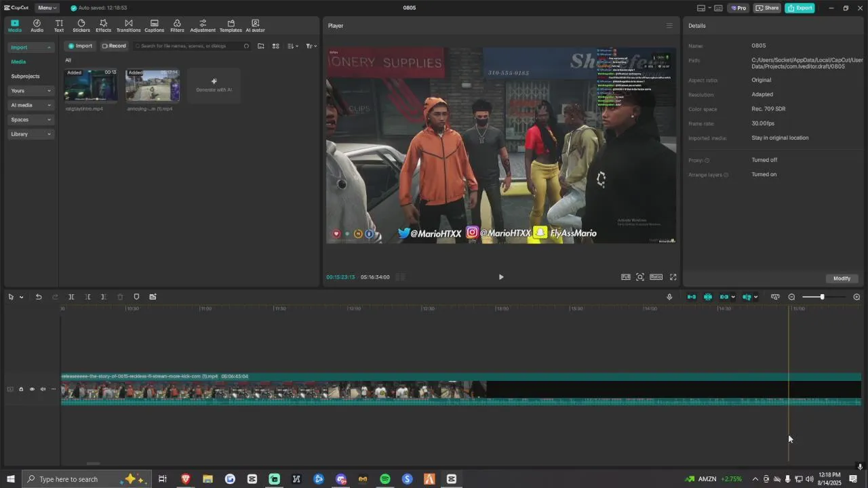The width and height of the screenshot is (868, 488).
Task: Open the selection tool dropdown arrow
Action: 21,297
